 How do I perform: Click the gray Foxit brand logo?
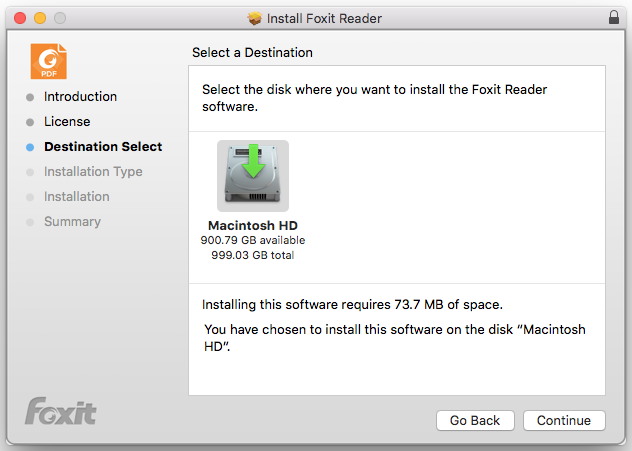[x=60, y=411]
